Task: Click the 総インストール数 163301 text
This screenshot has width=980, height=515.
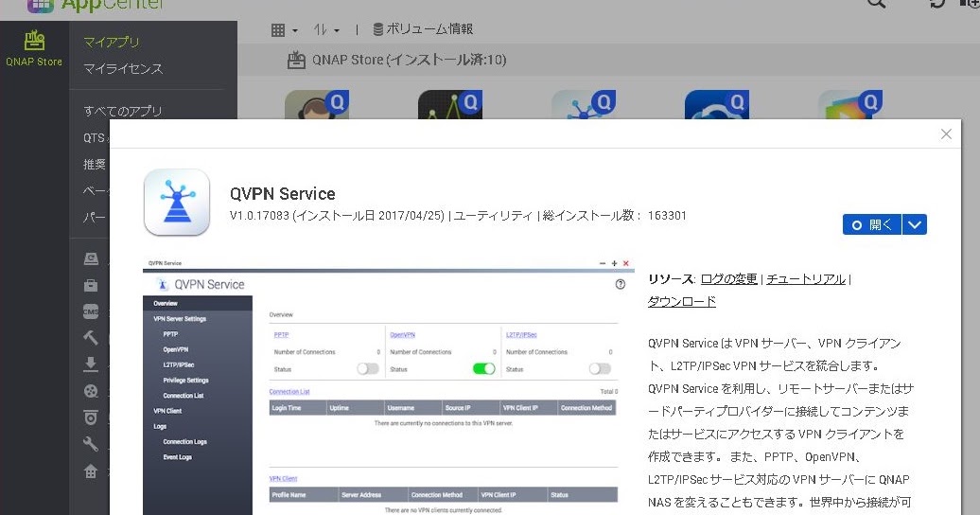Action: (614, 216)
